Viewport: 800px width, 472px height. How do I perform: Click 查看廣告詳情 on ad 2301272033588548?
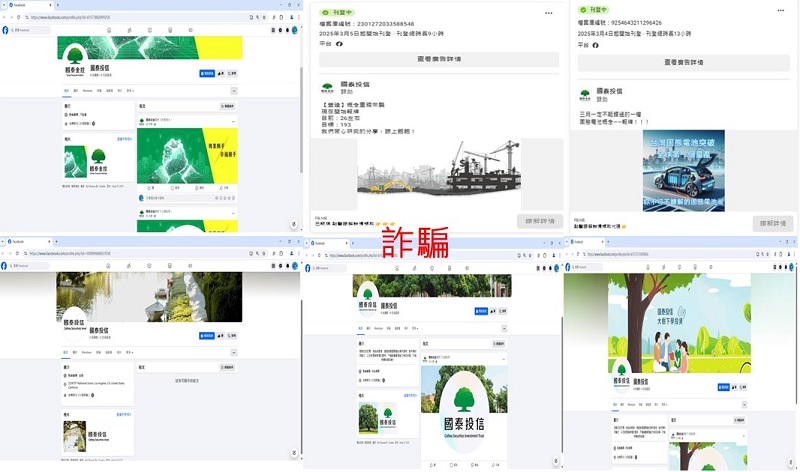[x=439, y=59]
